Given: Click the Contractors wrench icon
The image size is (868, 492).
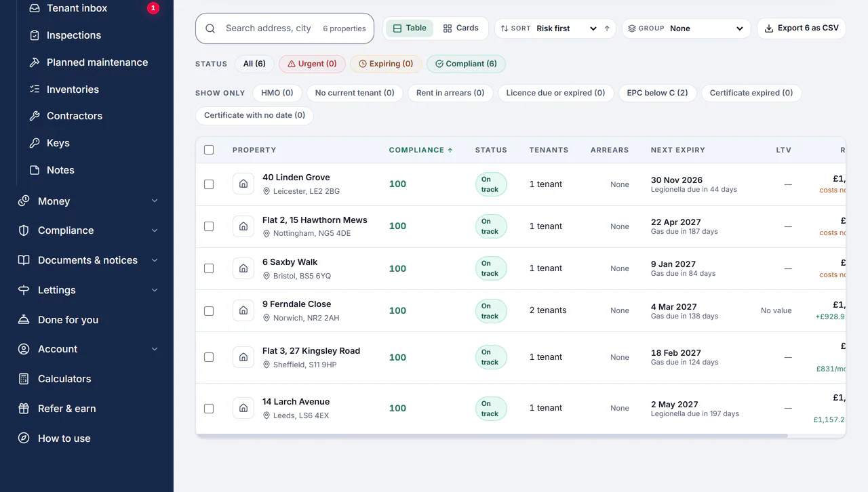Looking at the screenshot, I should coord(35,116).
